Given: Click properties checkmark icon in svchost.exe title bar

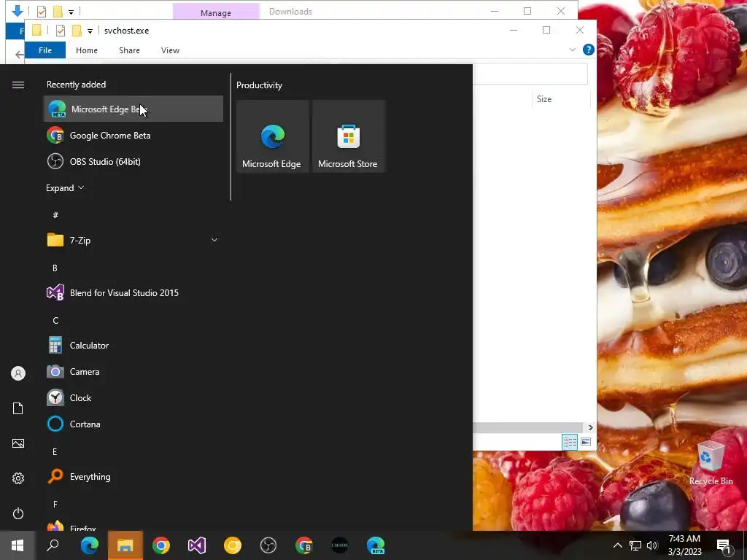Looking at the screenshot, I should pos(61,31).
